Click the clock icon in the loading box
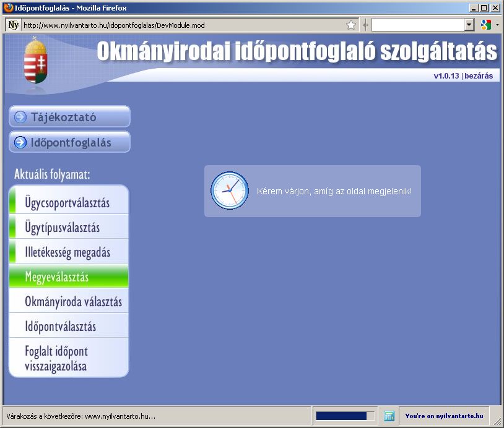 pos(228,190)
